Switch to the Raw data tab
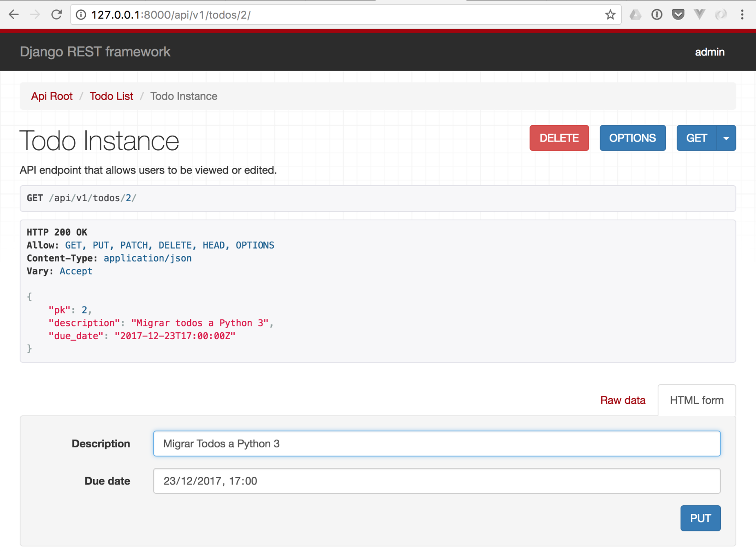 point(623,400)
